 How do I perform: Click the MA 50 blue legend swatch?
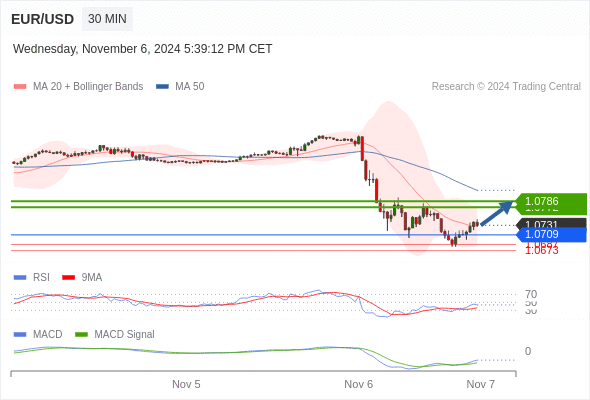[162, 87]
